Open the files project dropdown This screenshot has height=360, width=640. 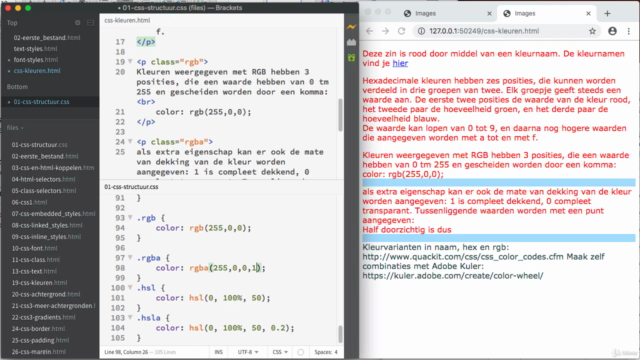15,128
